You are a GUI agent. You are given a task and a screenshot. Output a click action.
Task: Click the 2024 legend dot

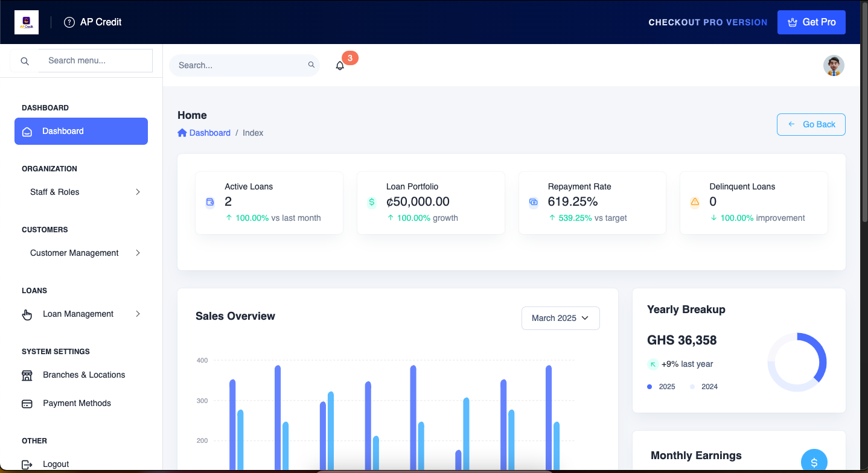tap(692, 387)
